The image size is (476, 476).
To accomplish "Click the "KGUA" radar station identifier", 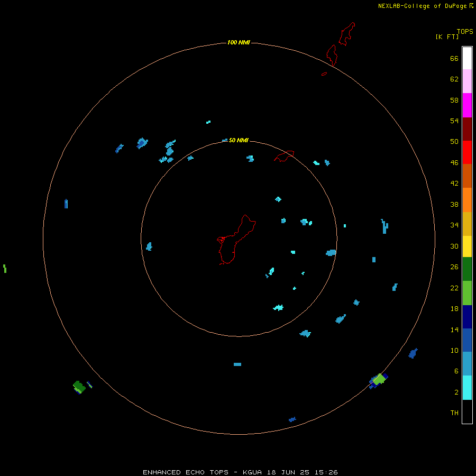I will point(253,472).
